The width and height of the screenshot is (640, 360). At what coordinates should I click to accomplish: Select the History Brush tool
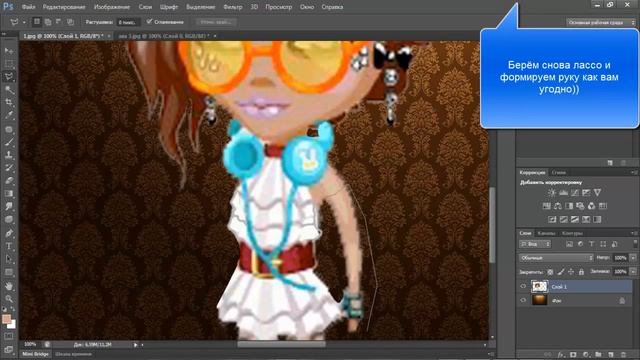pos(9,168)
